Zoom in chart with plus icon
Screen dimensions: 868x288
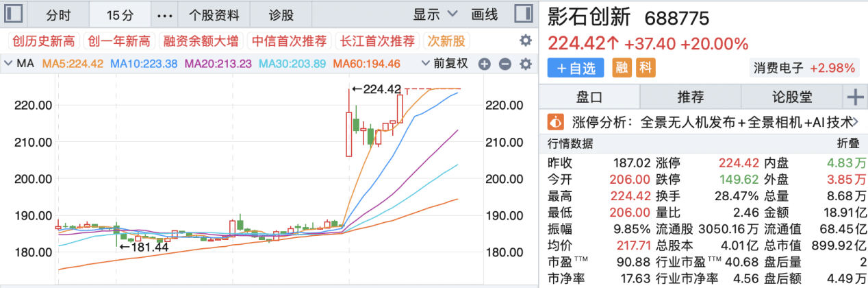pos(484,64)
